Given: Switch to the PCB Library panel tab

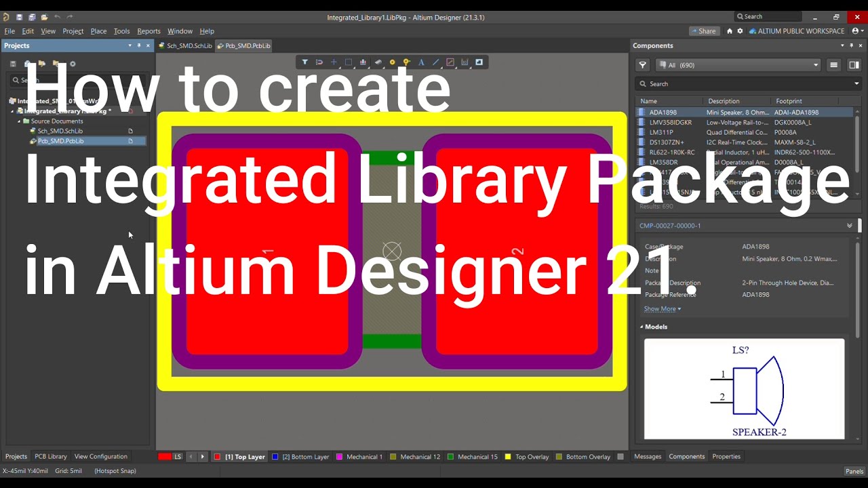Looking at the screenshot, I should click(x=51, y=457).
